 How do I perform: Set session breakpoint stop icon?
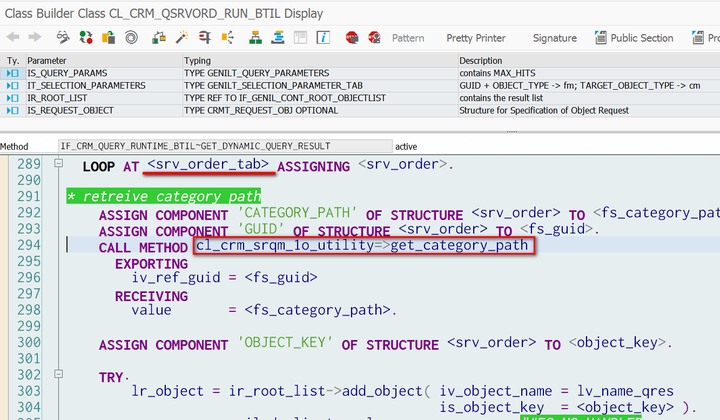[x=352, y=38]
